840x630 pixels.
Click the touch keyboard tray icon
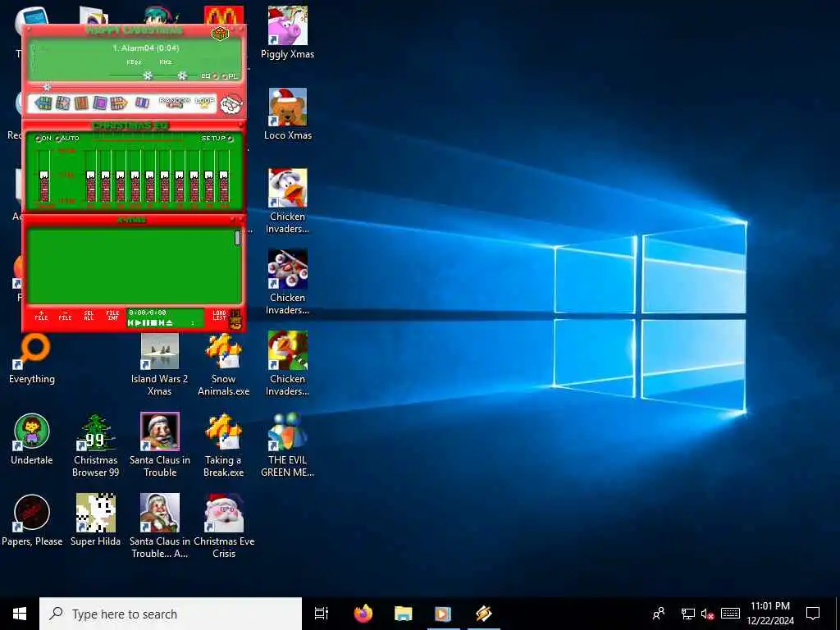coord(730,614)
